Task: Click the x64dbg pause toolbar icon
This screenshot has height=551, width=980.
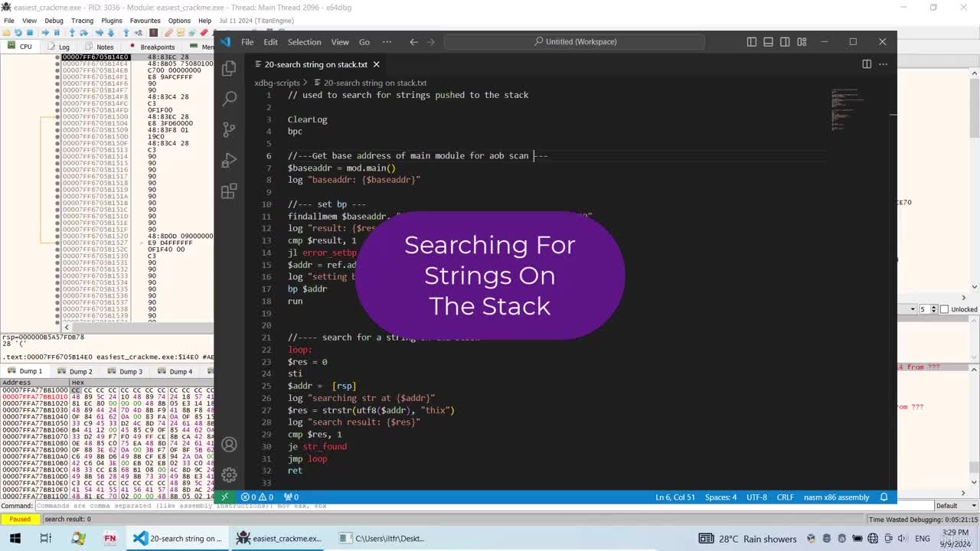Action: [57, 33]
